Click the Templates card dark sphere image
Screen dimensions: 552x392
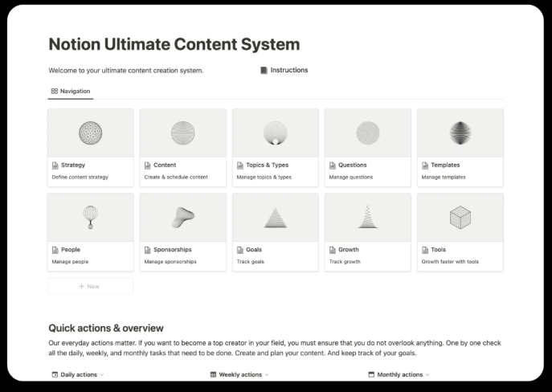point(460,133)
